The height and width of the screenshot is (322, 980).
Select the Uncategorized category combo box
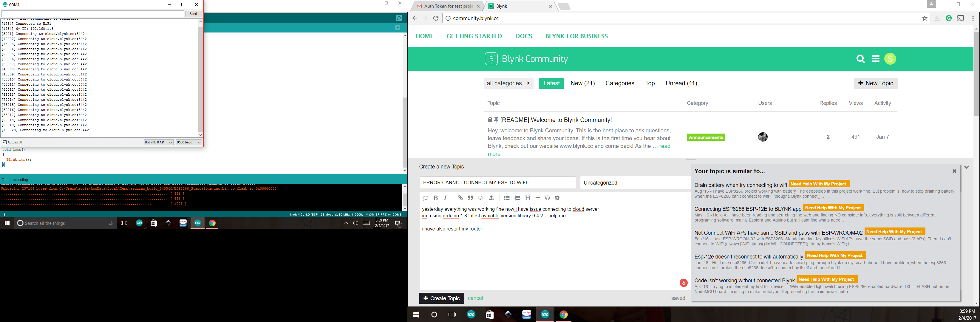tap(635, 183)
